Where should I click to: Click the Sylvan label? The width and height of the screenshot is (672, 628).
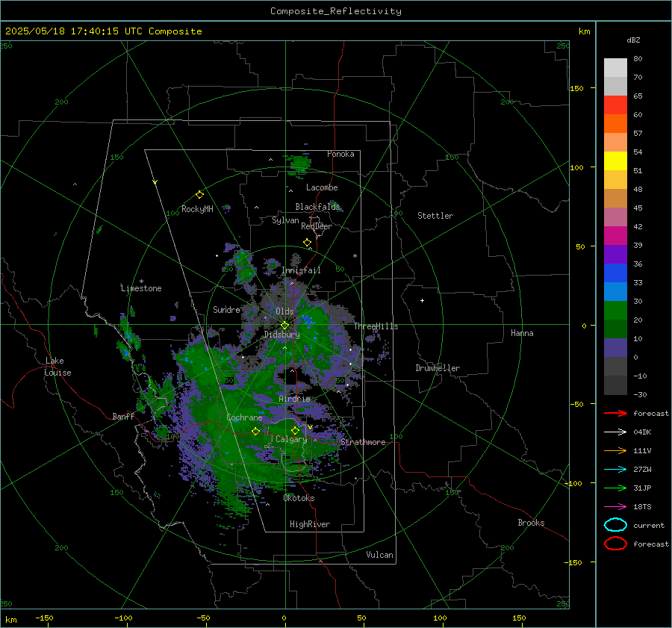click(285, 220)
